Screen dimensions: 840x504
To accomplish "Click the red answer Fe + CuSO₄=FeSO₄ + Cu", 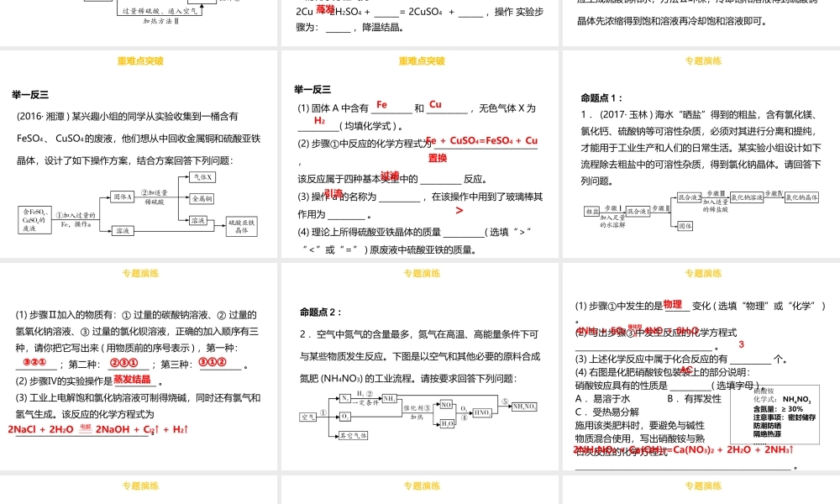I will pyautogui.click(x=481, y=140).
